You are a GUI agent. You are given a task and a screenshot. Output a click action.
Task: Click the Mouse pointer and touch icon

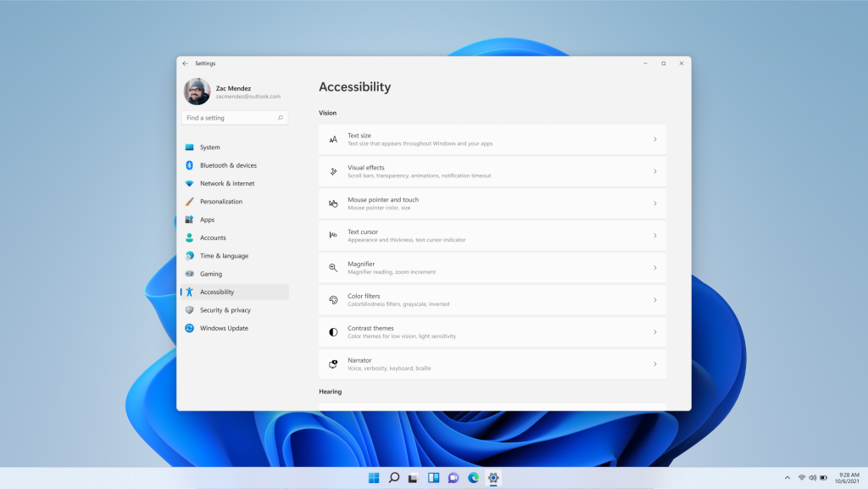click(333, 203)
